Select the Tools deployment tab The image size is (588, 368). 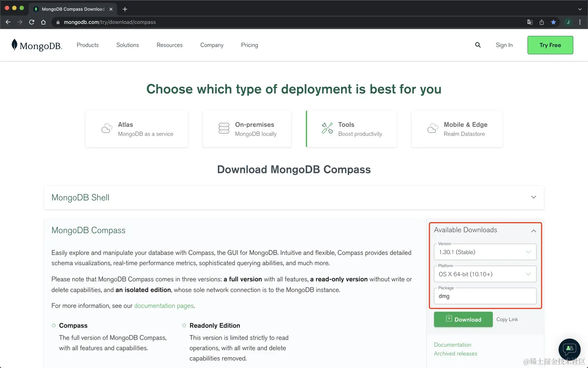pyautogui.click(x=352, y=129)
